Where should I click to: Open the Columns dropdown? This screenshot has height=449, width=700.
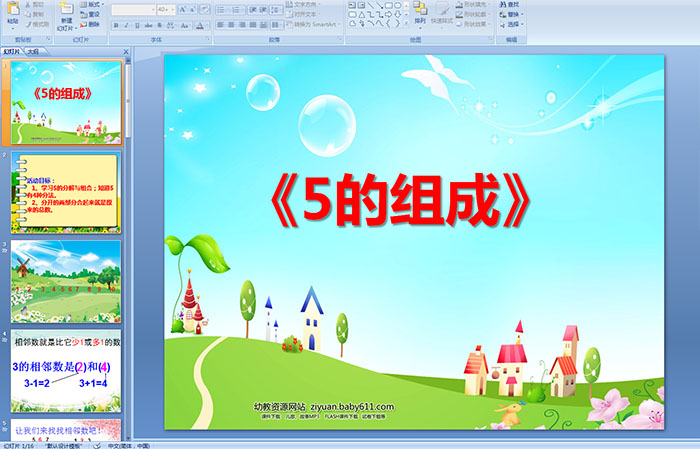tap(277, 25)
